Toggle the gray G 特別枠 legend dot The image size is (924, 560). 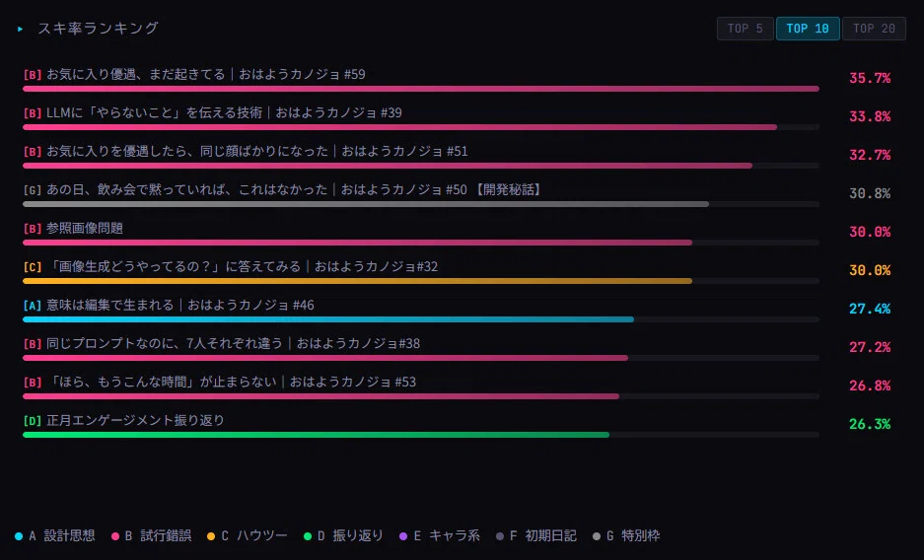point(597,536)
